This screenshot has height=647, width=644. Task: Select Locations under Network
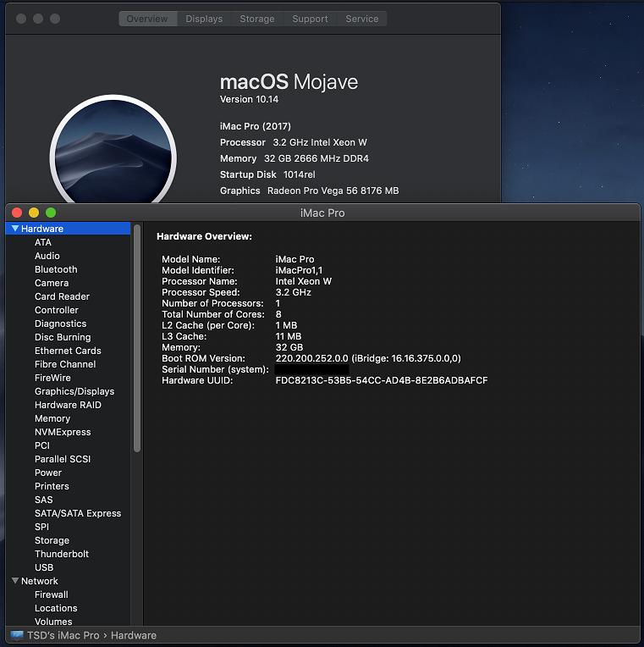[x=56, y=608]
